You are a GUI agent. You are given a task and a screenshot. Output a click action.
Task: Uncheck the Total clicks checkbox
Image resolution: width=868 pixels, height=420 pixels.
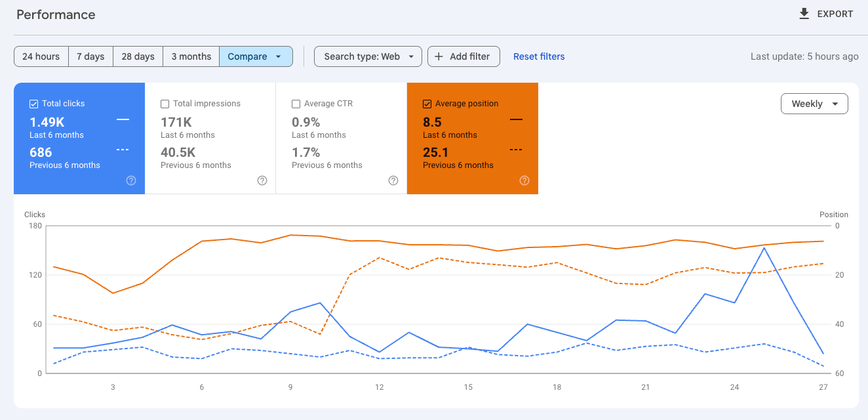(x=34, y=104)
